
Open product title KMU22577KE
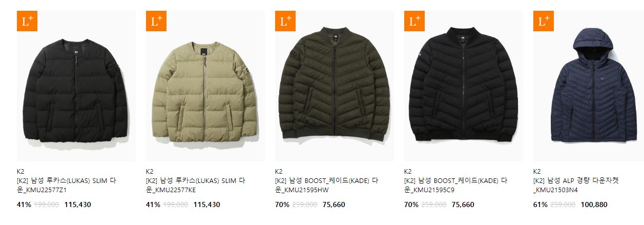click(x=196, y=186)
